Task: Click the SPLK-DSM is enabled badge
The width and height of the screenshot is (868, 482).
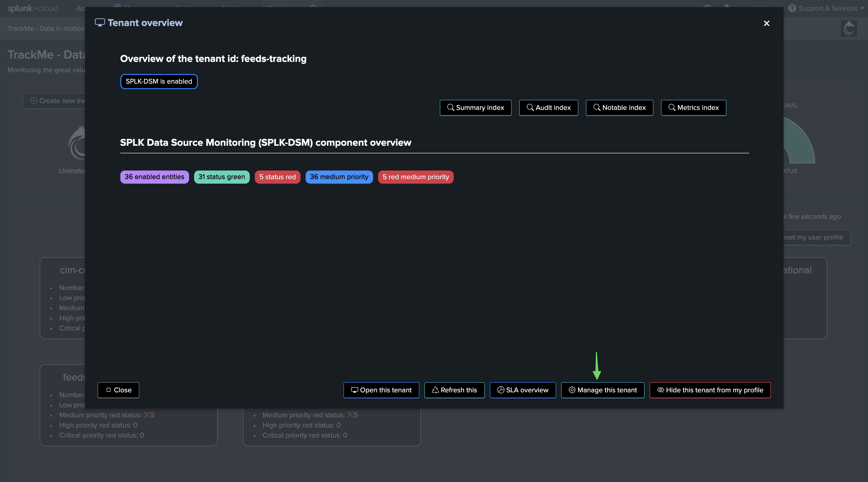Action: (x=159, y=82)
